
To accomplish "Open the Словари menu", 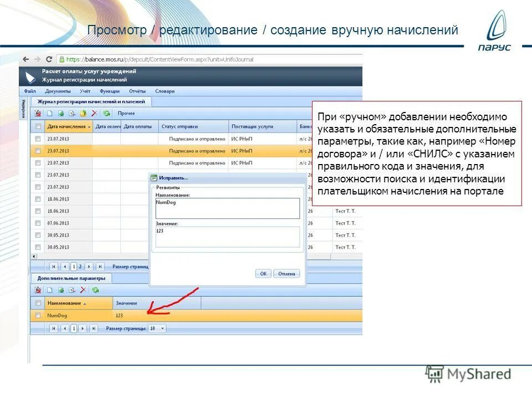I will [x=166, y=90].
